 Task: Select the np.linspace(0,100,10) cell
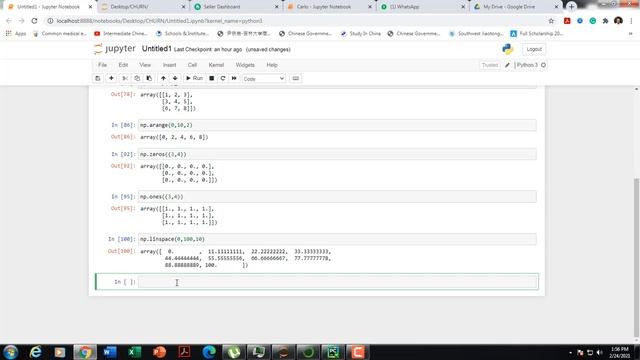(x=337, y=239)
